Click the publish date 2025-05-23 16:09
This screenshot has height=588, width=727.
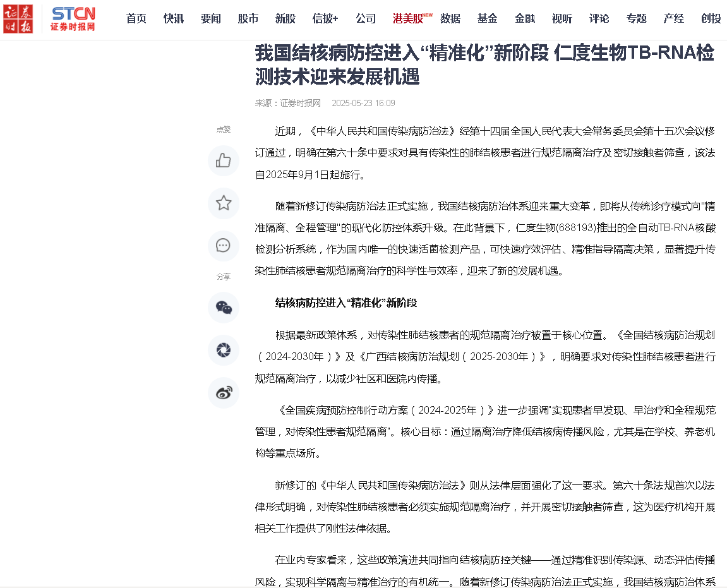tap(364, 103)
